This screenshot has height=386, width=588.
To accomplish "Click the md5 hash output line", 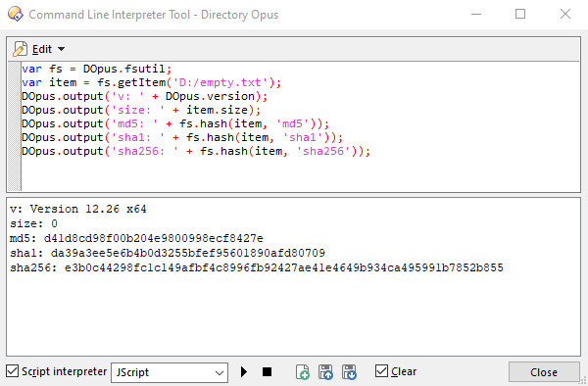I will click(x=136, y=238).
